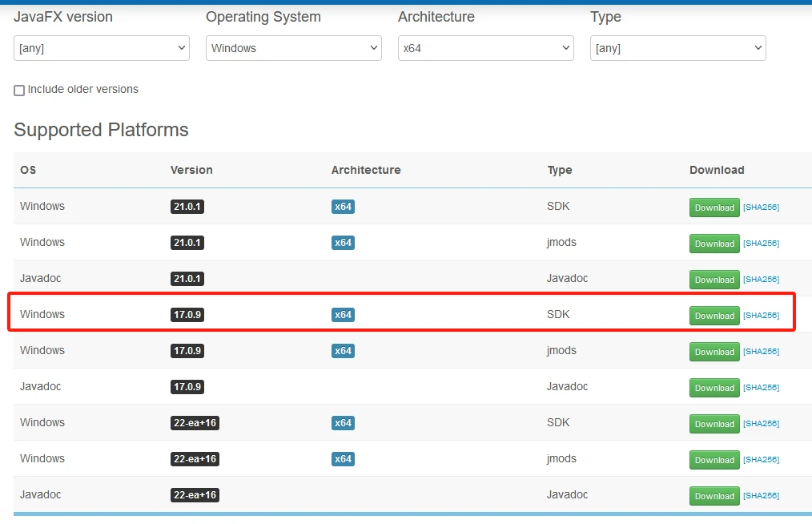
Task: Open the Architecture dropdown showing x64
Action: (x=486, y=48)
